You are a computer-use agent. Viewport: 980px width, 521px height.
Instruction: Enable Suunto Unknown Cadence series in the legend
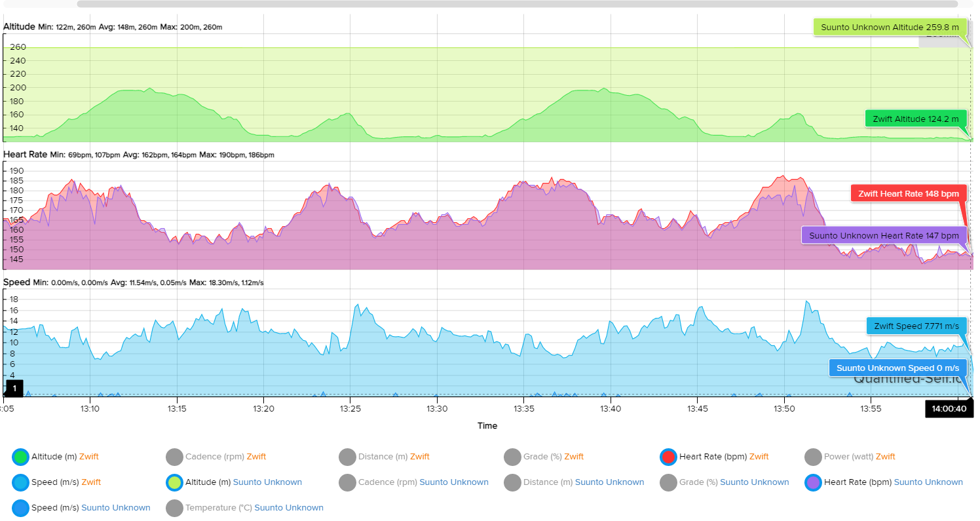(x=414, y=482)
